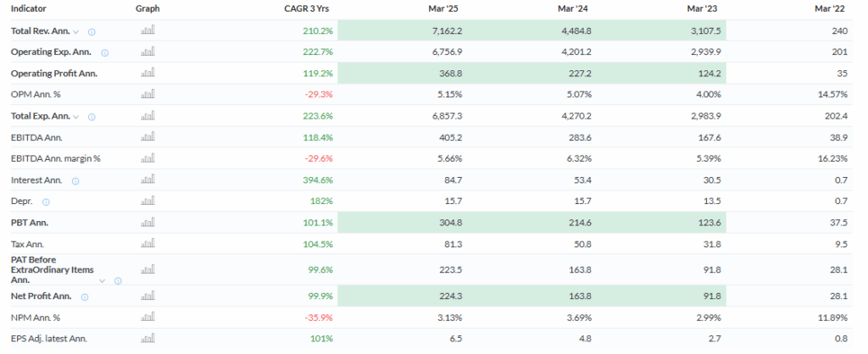868x354 pixels.
Task: Click the info icon beside Net Profit Ann.
Action: click(x=86, y=297)
